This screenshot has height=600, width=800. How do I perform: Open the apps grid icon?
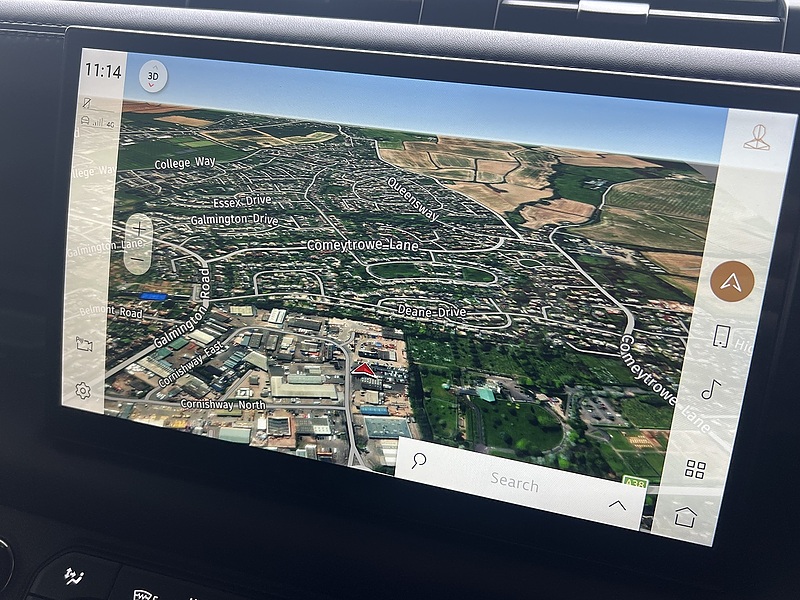click(695, 469)
